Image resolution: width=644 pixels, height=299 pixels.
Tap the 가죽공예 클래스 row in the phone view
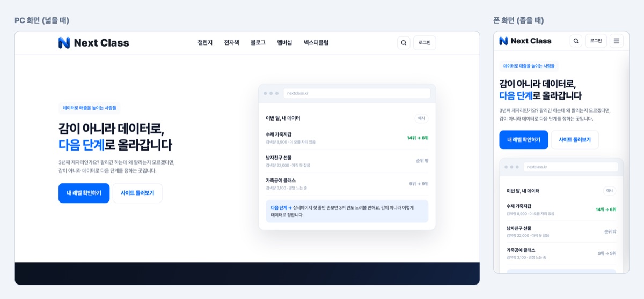click(561, 253)
